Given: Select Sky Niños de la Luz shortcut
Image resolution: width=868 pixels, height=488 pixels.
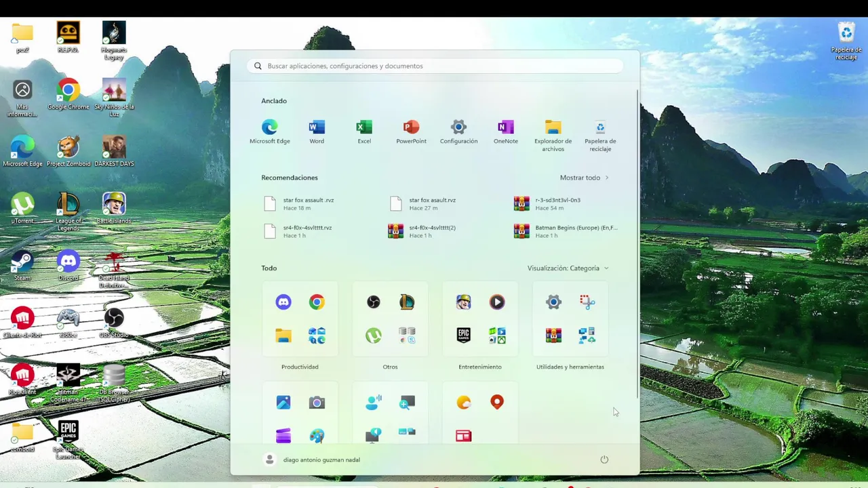Looking at the screenshot, I should [x=114, y=98].
